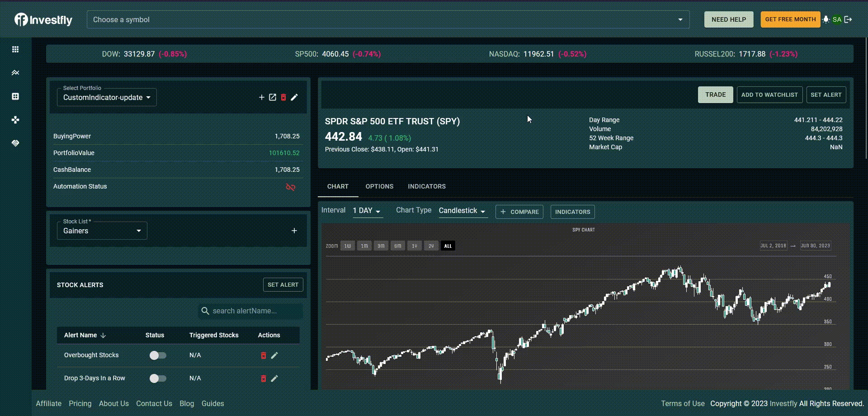Toggle Overbought Stocks alert status
This screenshot has height=416, width=868.
pyautogui.click(x=158, y=355)
